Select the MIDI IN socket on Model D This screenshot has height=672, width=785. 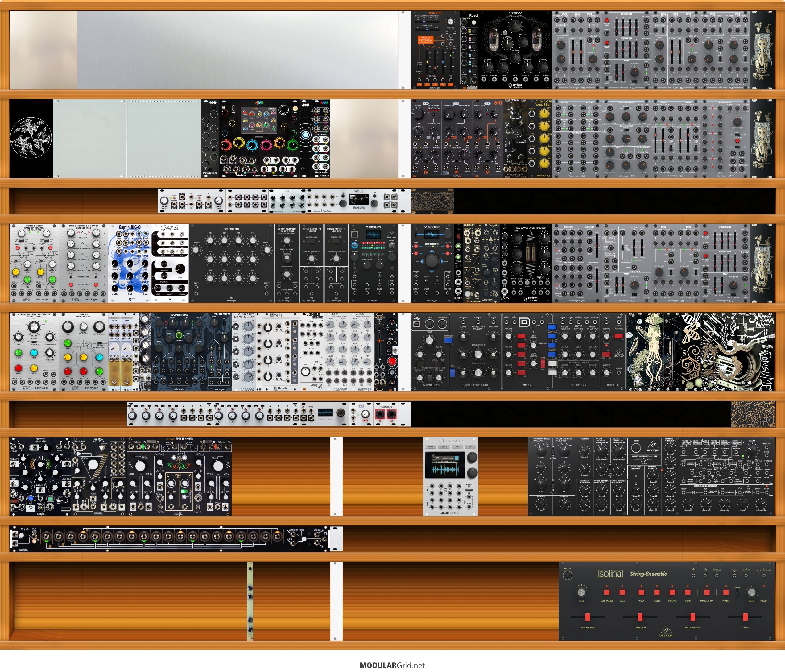click(x=430, y=324)
